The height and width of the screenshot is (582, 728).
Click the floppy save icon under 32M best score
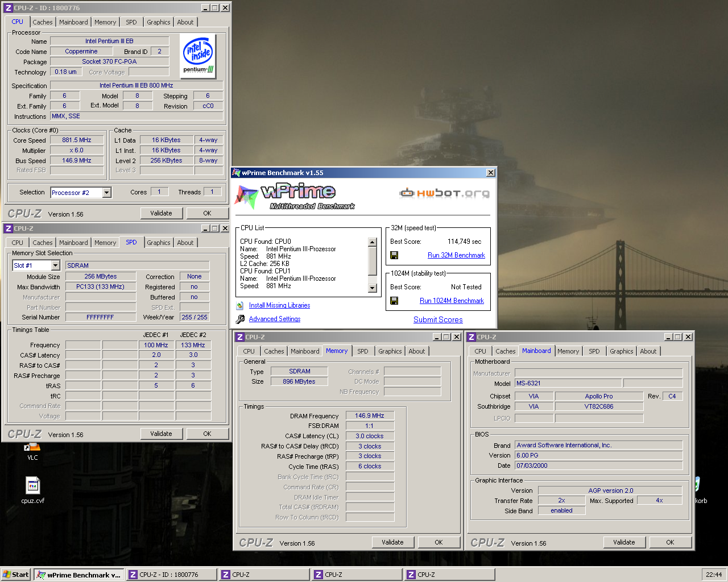[394, 255]
